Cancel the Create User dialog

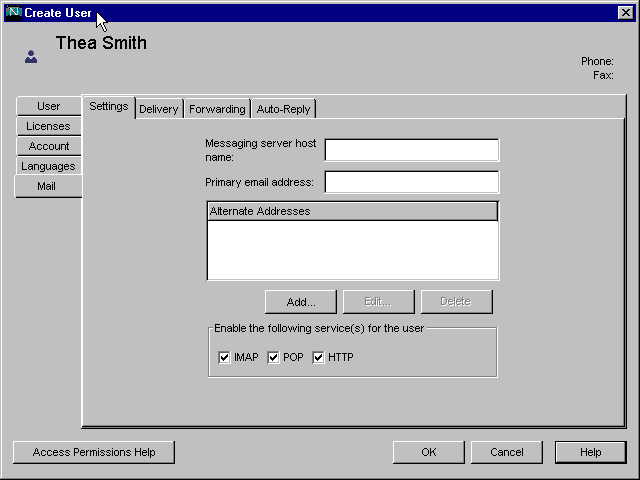507,452
